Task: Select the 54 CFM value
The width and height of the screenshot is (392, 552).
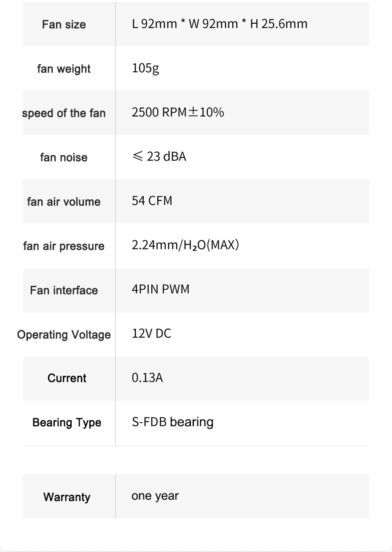Action: (152, 200)
